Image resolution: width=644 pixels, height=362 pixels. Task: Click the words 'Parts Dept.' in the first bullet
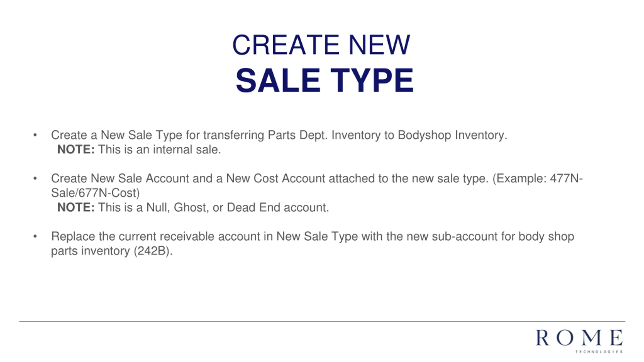tap(298, 135)
